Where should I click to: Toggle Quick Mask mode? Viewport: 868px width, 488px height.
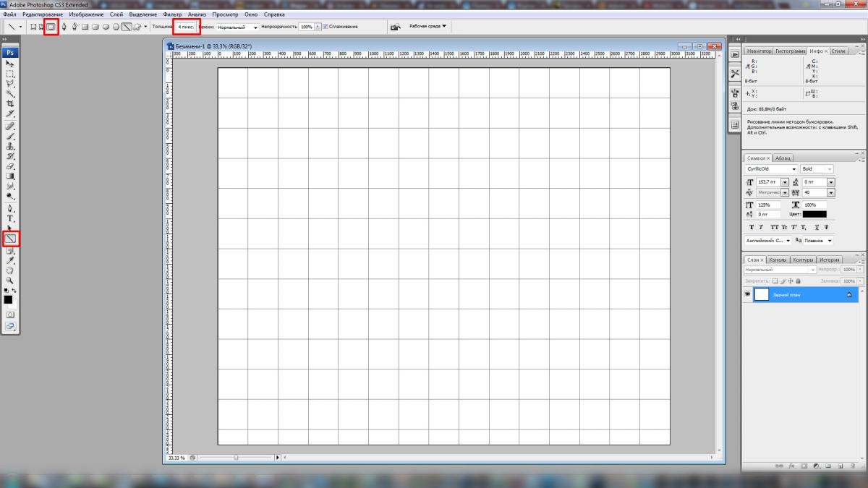click(11, 314)
